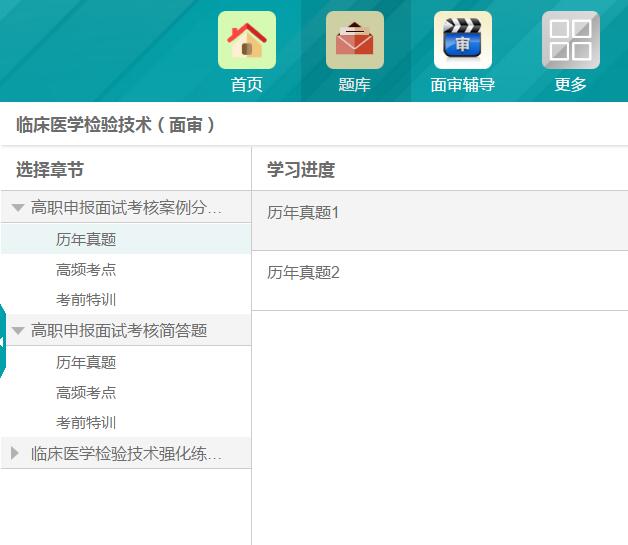Click the 临床医学检验技术（面审） title
This screenshot has height=545, width=628.
point(115,125)
